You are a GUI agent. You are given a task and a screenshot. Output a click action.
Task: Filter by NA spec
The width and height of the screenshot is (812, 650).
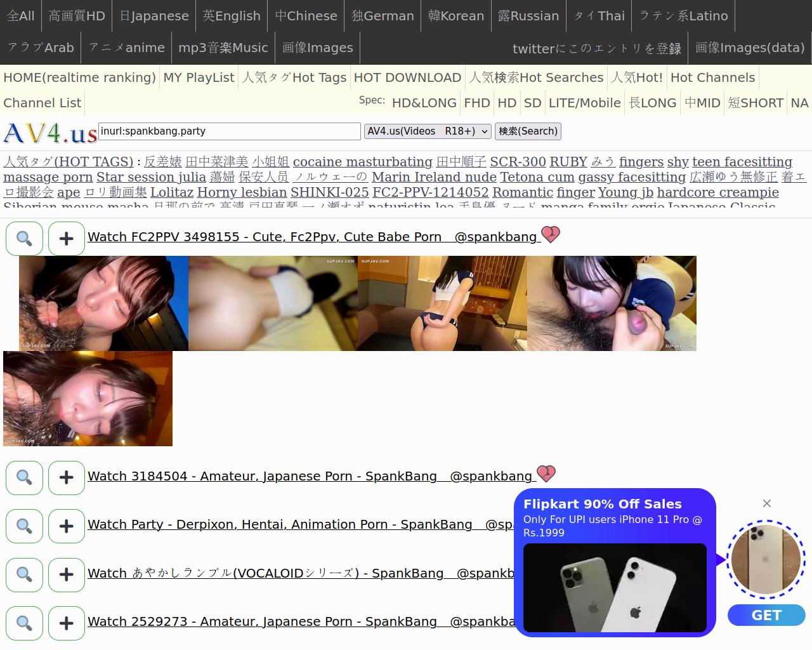(800, 103)
